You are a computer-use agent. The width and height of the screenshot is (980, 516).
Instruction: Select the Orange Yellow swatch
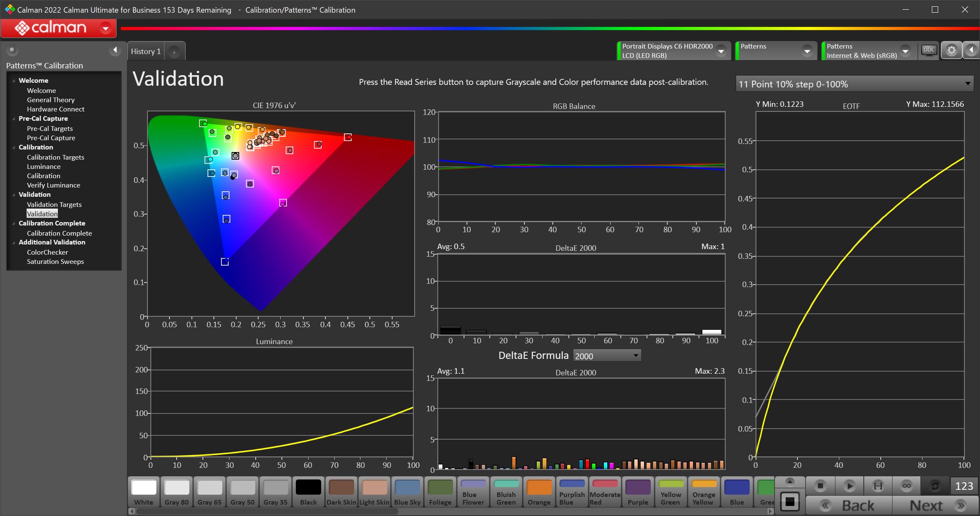coord(704,492)
